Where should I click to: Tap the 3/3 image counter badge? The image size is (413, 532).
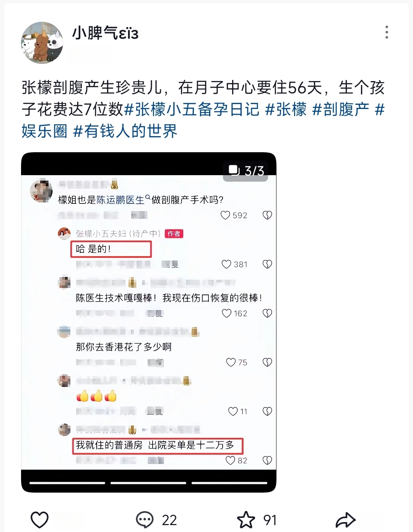point(246,171)
